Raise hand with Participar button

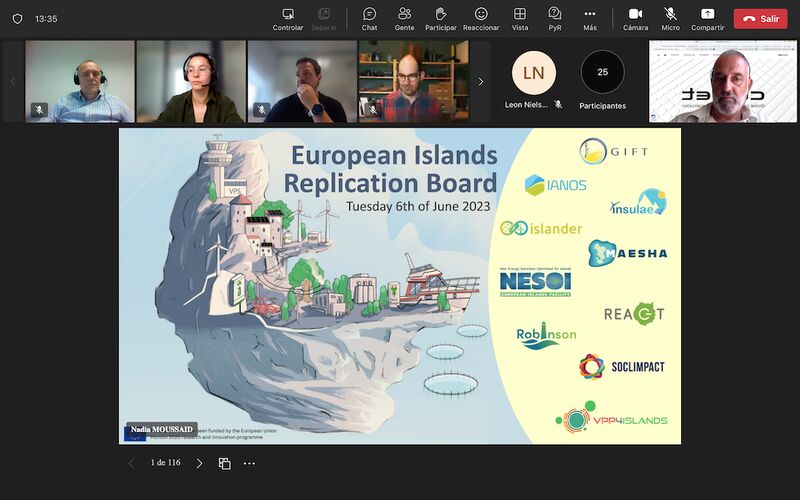440,19
